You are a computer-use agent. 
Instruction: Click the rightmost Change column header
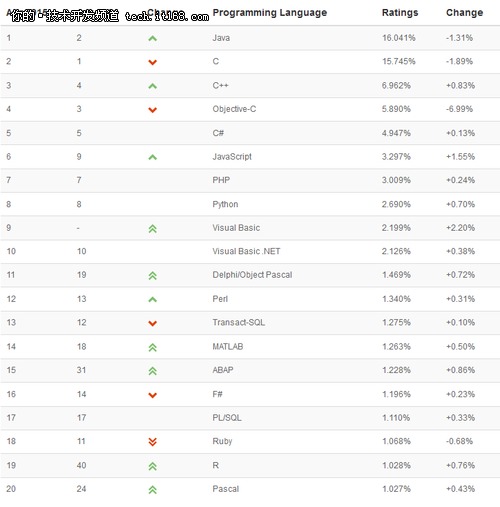click(x=464, y=13)
